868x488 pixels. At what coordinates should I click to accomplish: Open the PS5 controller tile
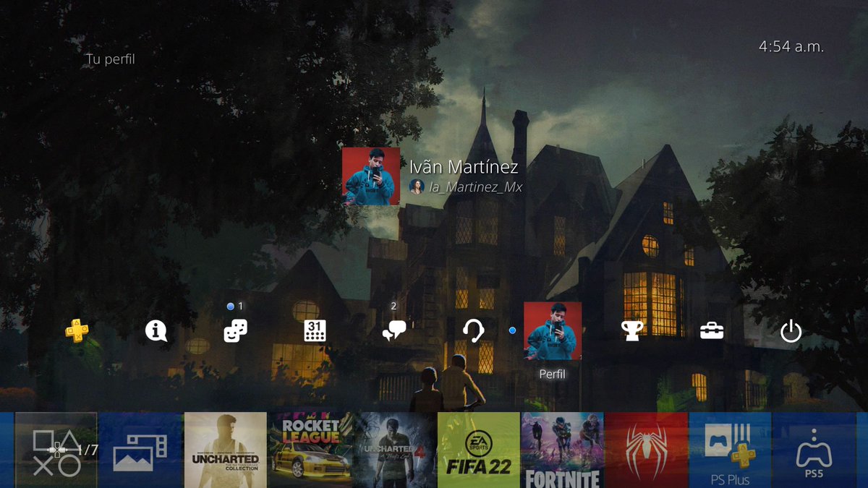point(814,450)
